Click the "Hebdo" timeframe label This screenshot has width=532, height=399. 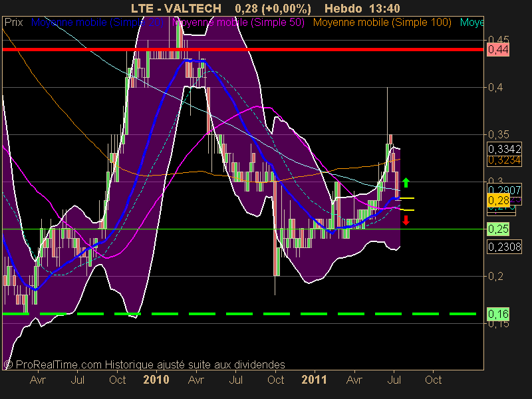tap(343, 8)
